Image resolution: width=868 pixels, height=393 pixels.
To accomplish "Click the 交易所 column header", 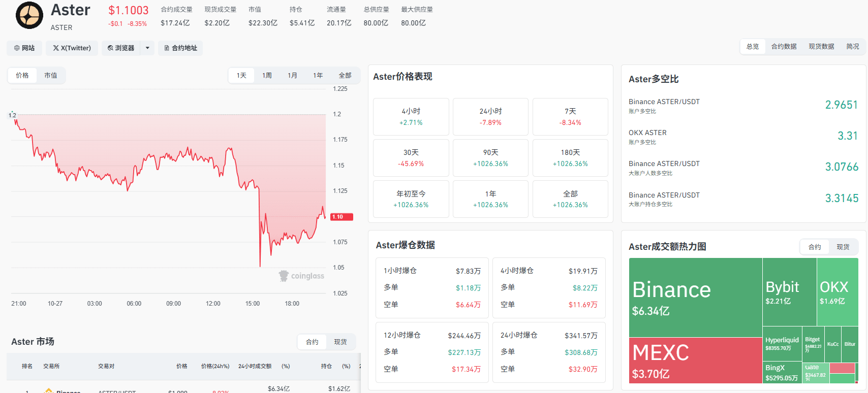I will (51, 366).
